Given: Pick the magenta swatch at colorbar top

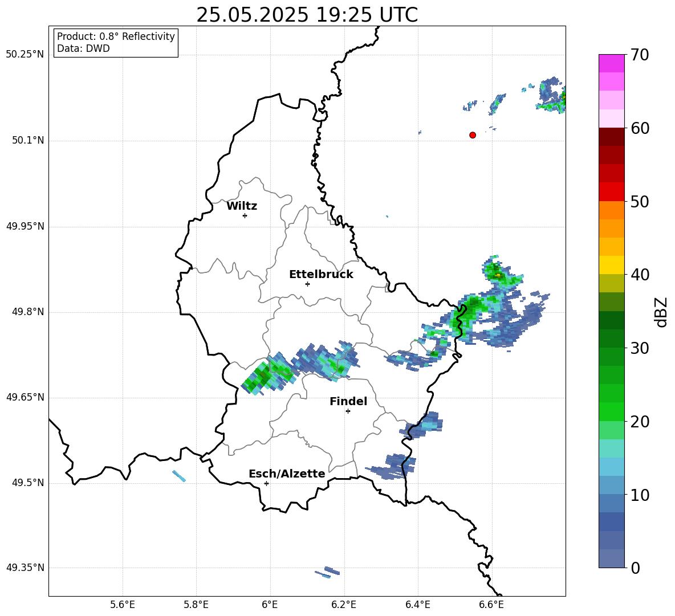Looking at the screenshot, I should coord(611,63).
